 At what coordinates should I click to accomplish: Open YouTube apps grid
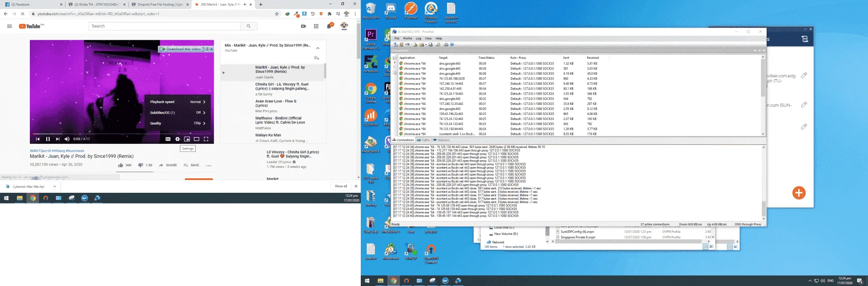[316, 26]
